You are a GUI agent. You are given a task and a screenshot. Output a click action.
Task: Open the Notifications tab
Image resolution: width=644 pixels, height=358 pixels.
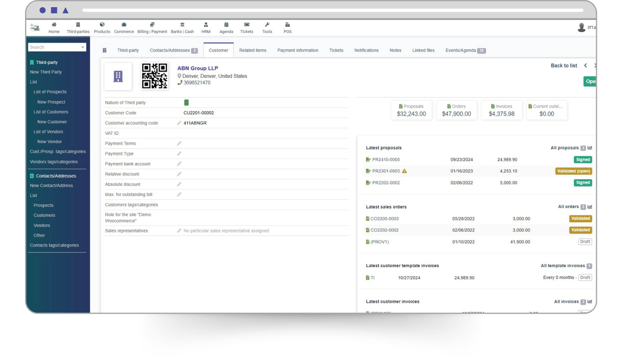[366, 50]
